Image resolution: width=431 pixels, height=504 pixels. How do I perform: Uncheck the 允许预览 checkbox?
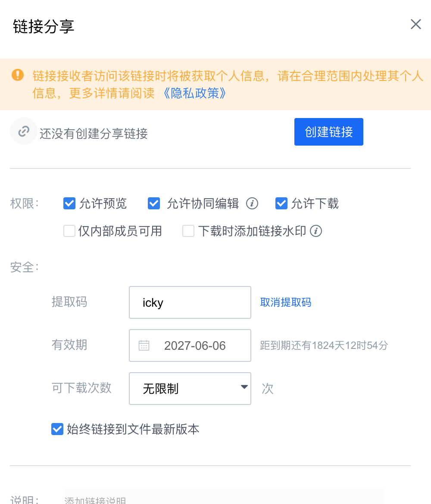click(69, 203)
